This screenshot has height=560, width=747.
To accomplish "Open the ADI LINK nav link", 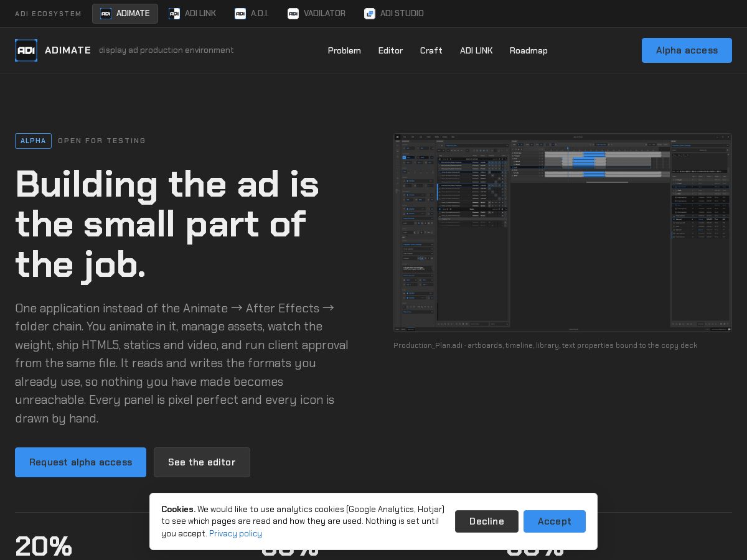I will 476,50.
